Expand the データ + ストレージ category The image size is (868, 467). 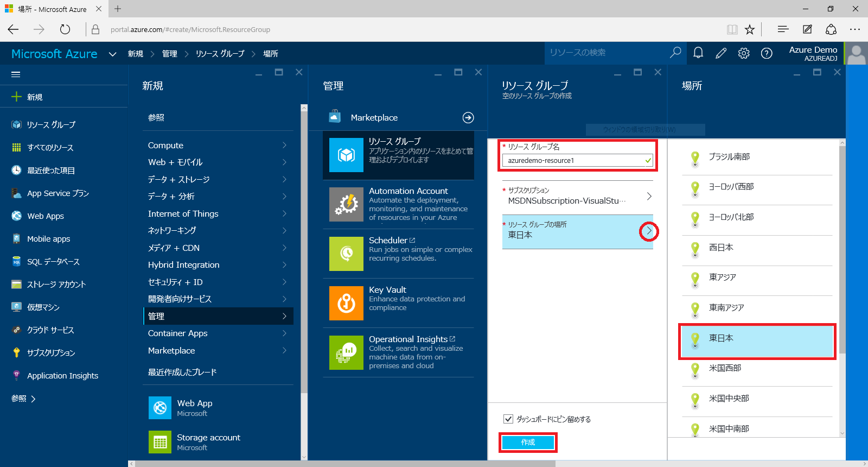coord(218,180)
